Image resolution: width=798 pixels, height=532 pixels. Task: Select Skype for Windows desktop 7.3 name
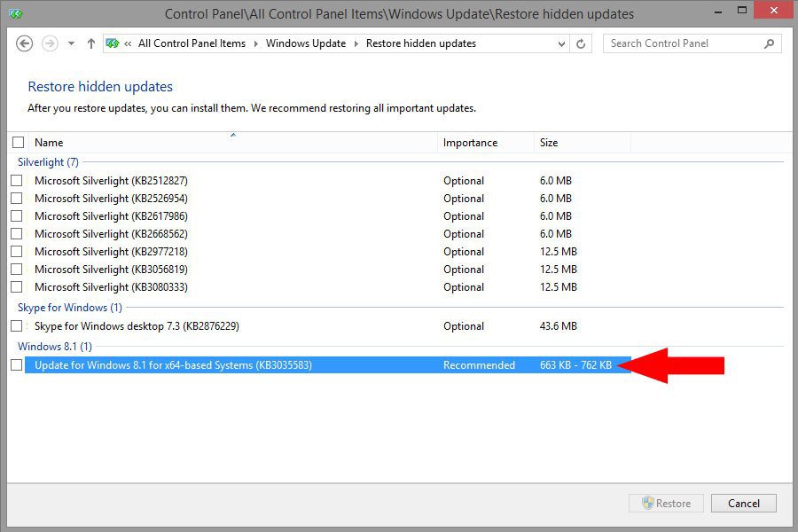137,326
